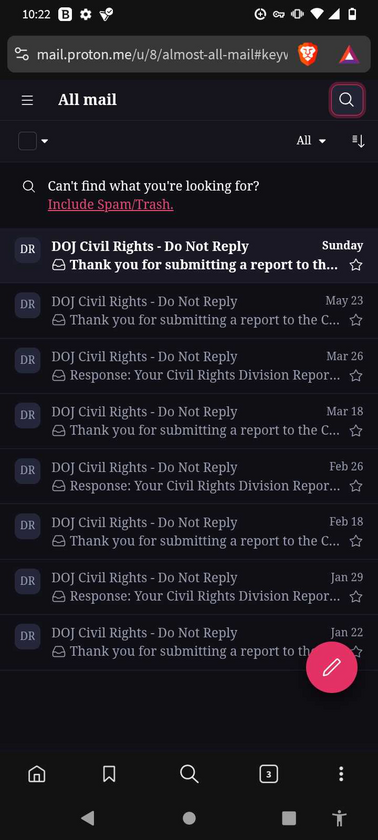This screenshot has width=378, height=840.
Task: Check the select-all messages checkbox
Action: pos(27,141)
